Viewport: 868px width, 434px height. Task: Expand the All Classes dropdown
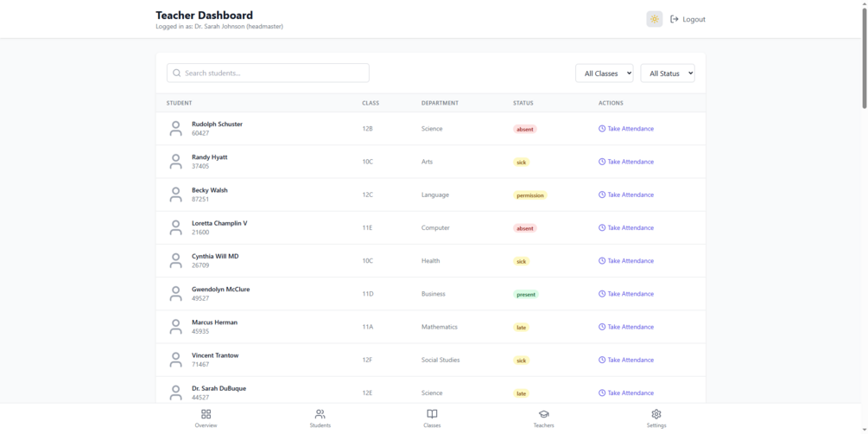[x=605, y=73]
